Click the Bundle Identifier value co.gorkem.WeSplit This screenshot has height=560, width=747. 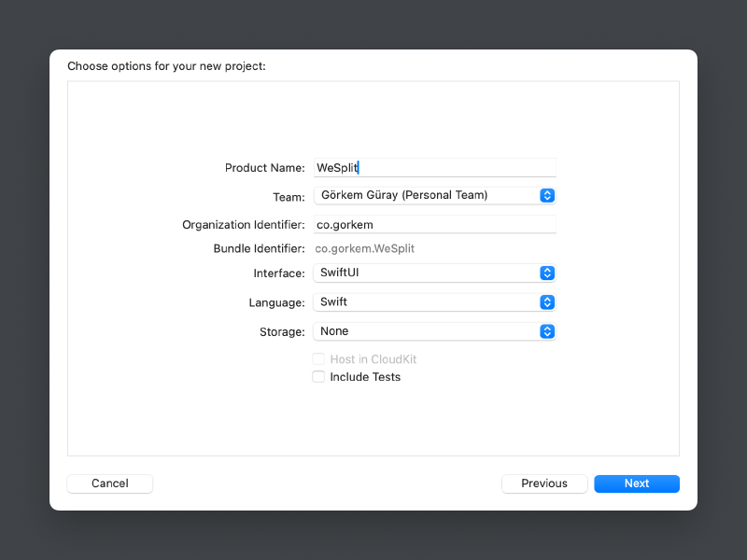coord(364,248)
